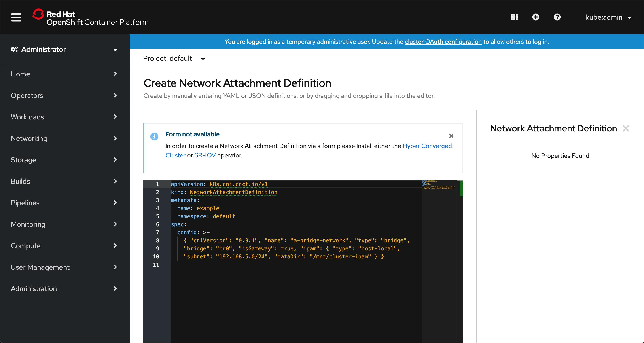Image resolution: width=644 pixels, height=343 pixels.
Task: Open the SR-IOV operator link
Action: pyautogui.click(x=205, y=155)
